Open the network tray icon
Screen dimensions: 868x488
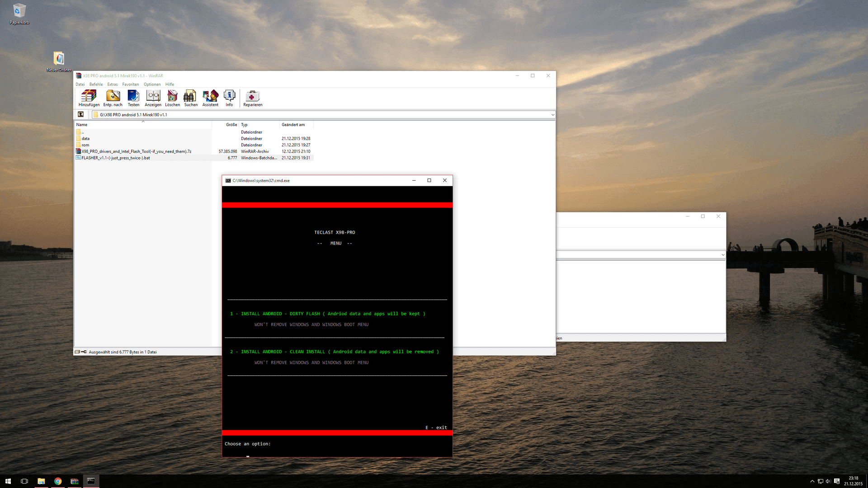[820, 481]
